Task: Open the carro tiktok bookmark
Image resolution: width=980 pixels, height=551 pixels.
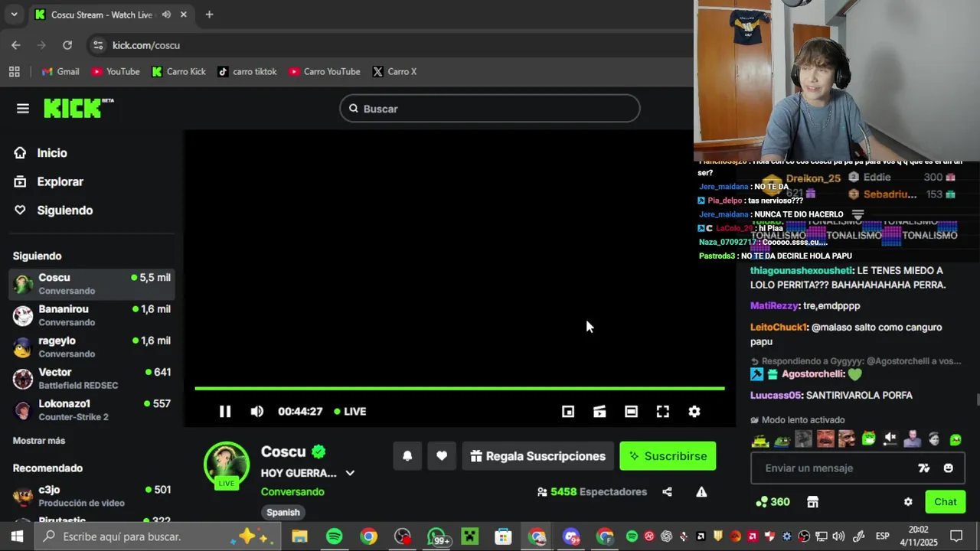Action: tap(247, 72)
